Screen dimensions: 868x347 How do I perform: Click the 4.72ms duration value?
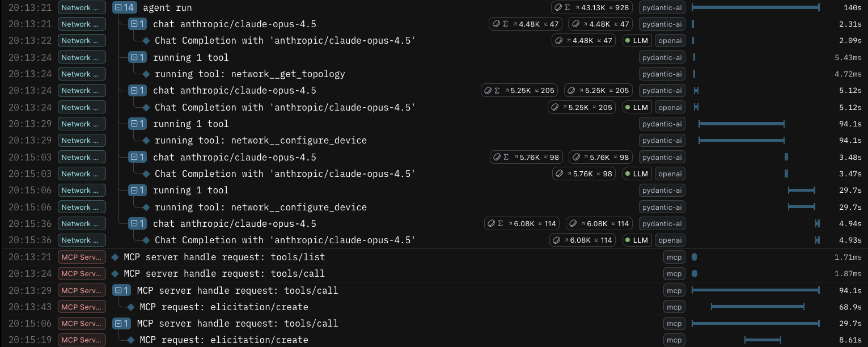coord(848,74)
